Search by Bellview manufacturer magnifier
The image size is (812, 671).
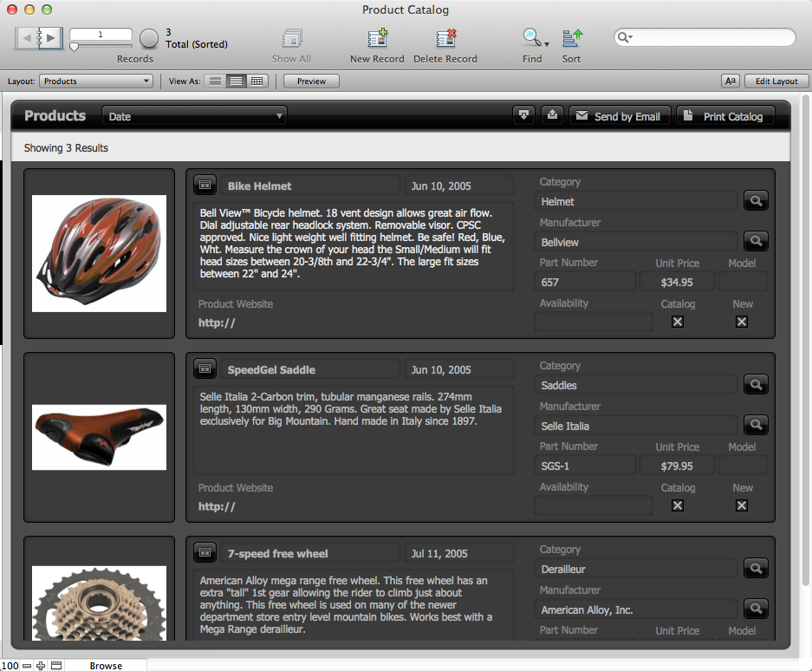756,240
